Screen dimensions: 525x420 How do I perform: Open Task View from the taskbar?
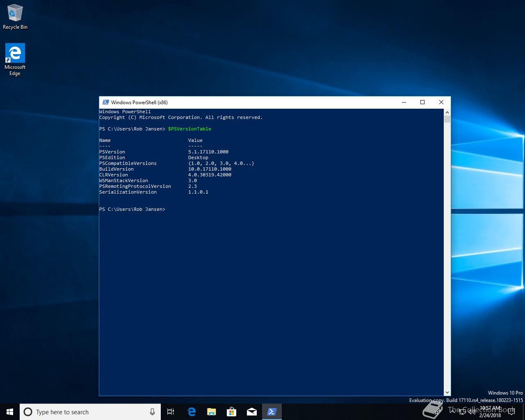(171, 412)
